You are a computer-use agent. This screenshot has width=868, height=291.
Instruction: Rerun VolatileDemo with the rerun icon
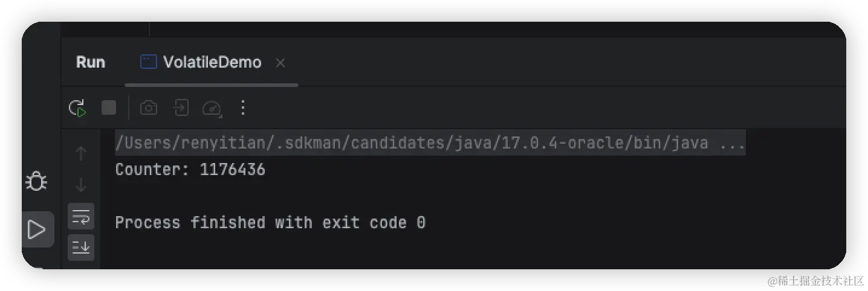tap(77, 108)
